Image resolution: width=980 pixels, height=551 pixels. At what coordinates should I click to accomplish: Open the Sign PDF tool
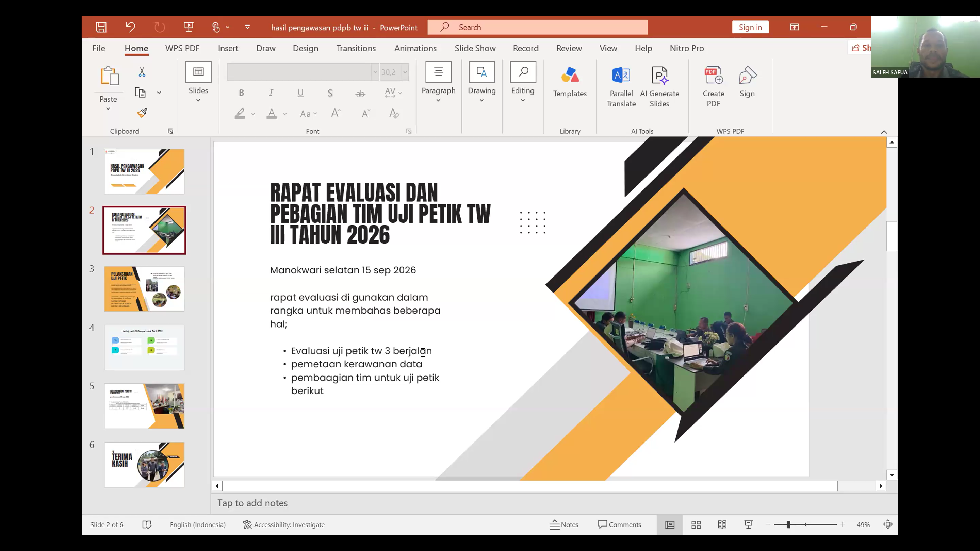[747, 82]
